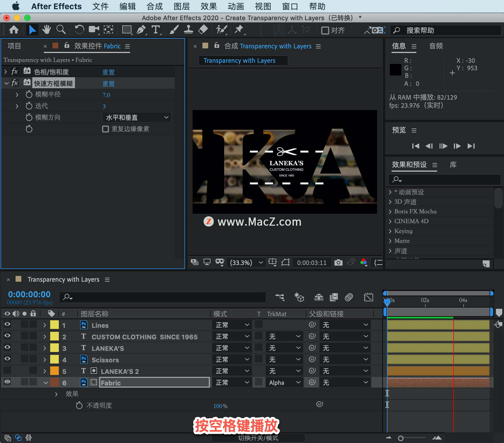The image size is (504, 443).
Task: Open the channel and color management icon
Action: pyautogui.click(x=364, y=262)
